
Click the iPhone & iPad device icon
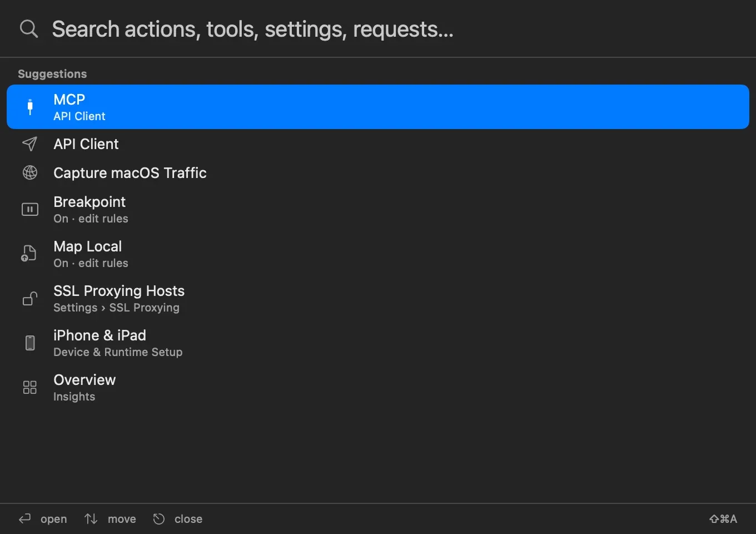30,343
